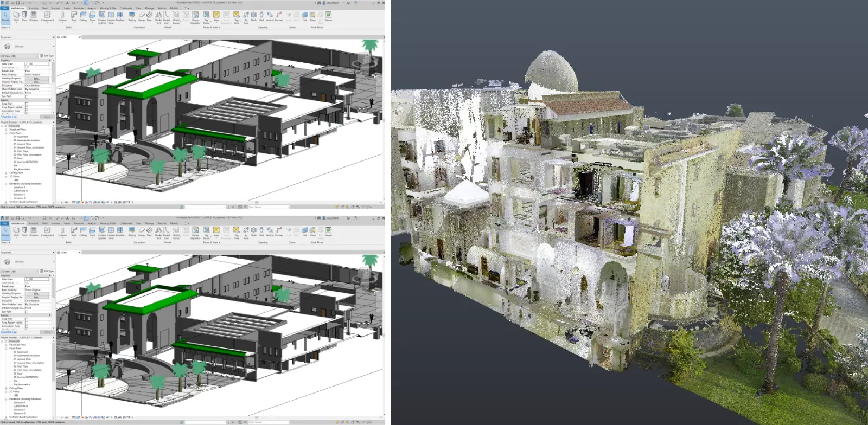This screenshot has width=868, height=425.
Task: Click the Door tool in upper Revit ribbon
Action: tap(24, 16)
